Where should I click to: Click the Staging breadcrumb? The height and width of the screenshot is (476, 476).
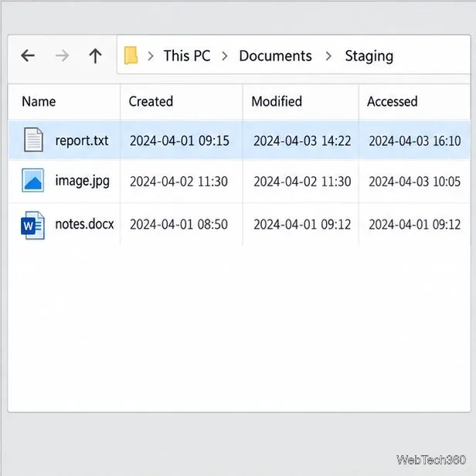(x=369, y=56)
